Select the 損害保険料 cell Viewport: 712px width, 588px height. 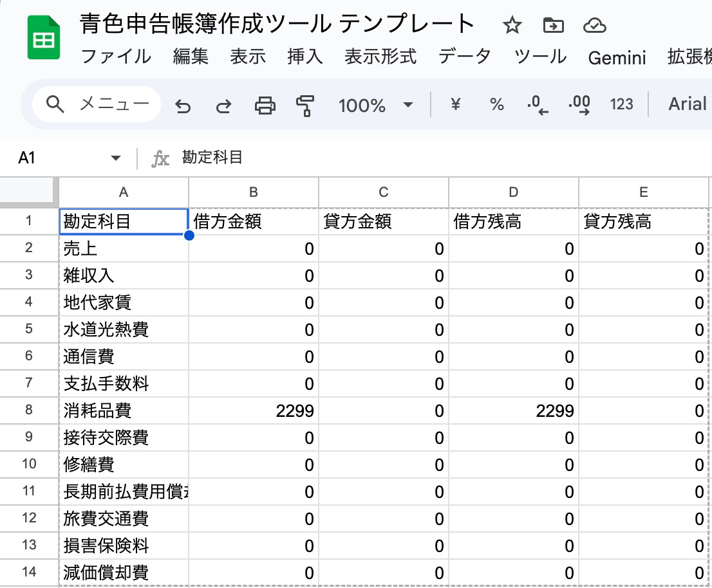coord(124,546)
